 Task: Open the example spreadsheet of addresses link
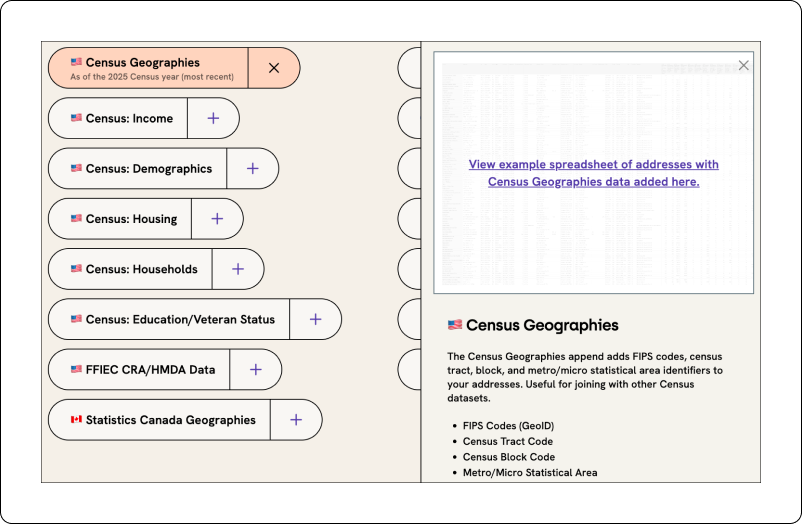pyautogui.click(x=593, y=173)
